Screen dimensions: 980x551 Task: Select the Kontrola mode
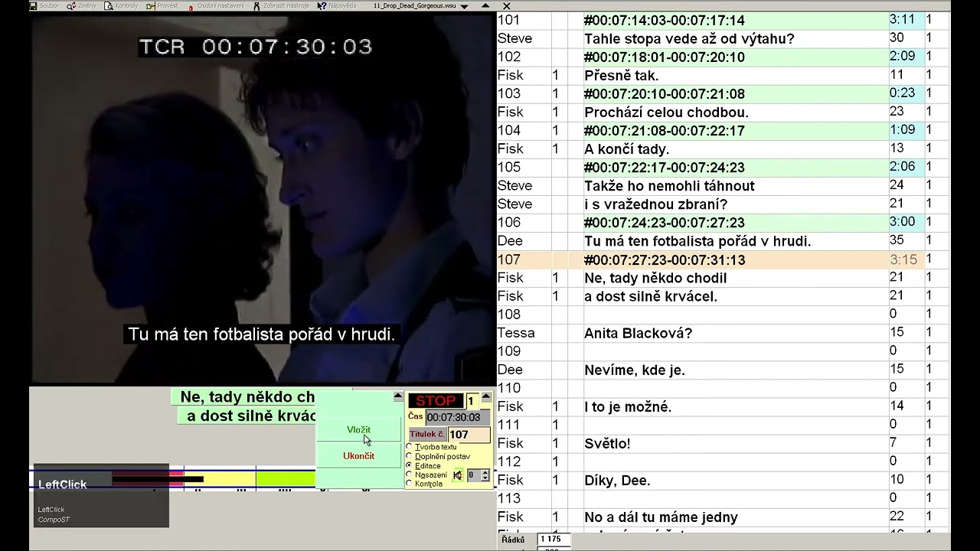click(x=424, y=484)
